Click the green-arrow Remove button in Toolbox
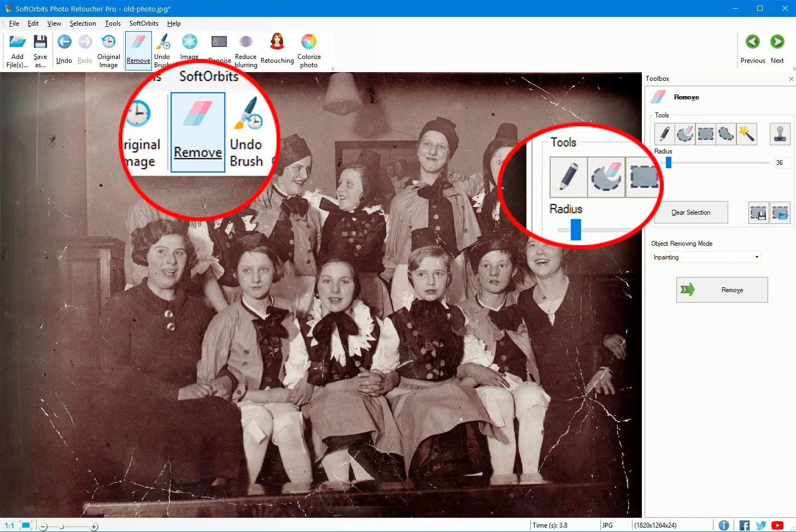Image resolution: width=796 pixels, height=532 pixels. (x=722, y=290)
